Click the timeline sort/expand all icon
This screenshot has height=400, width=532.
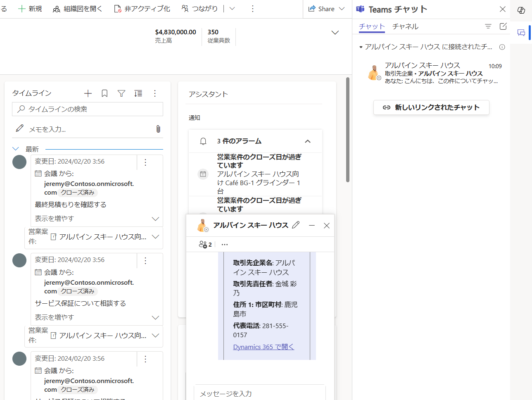(138, 93)
